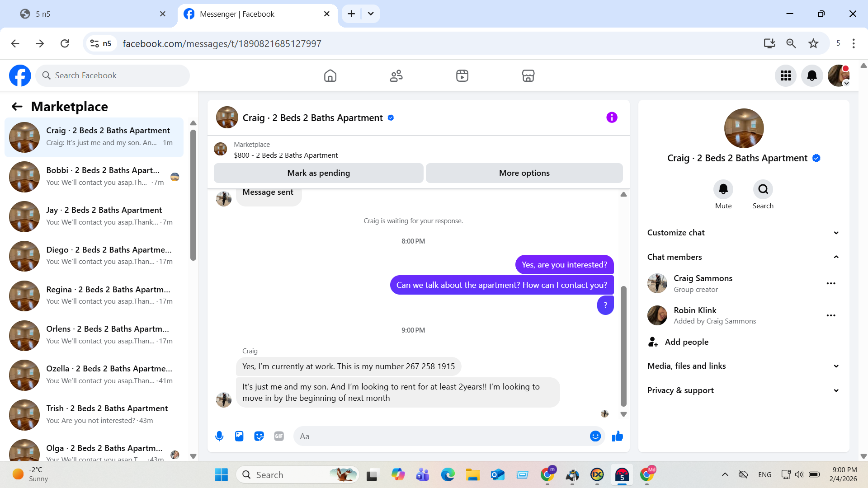The image size is (868, 488).
Task: Open the Facebook Marketplace nav icon
Action: point(528,75)
